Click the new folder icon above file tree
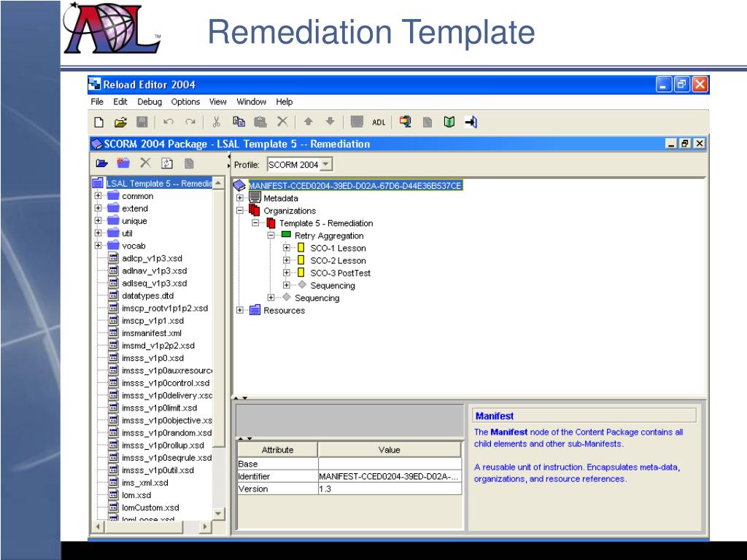Screen dimensions: 747x560 (123, 163)
